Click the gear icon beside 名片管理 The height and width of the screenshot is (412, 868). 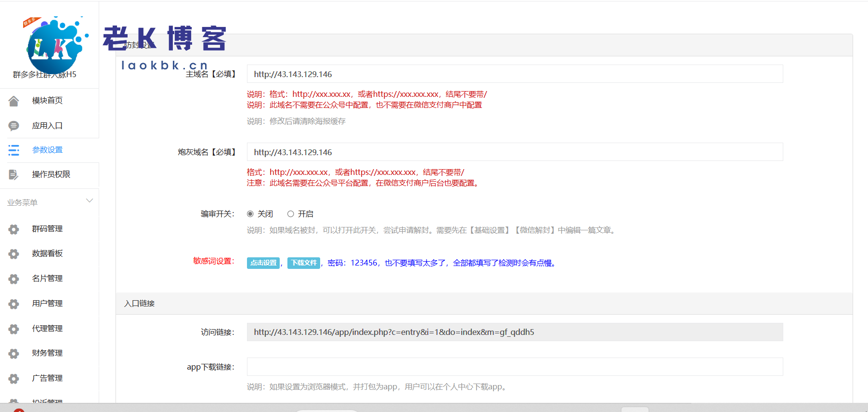pos(13,279)
